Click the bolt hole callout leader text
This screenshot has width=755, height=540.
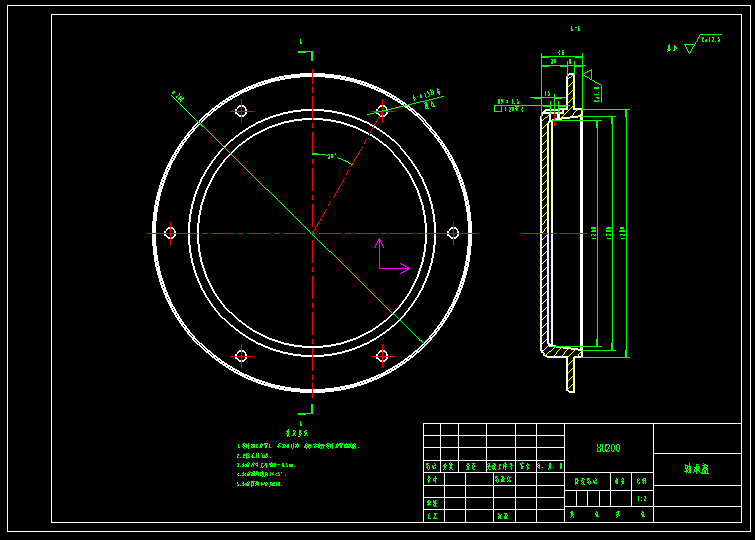(427, 97)
